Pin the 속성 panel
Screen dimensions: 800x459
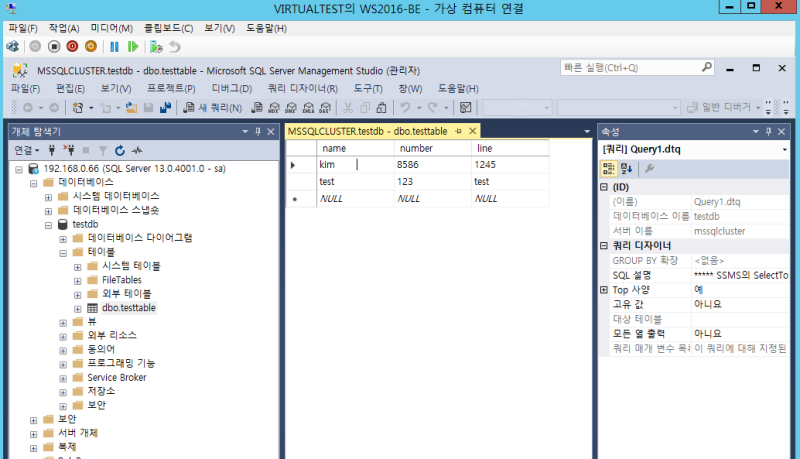(768, 132)
